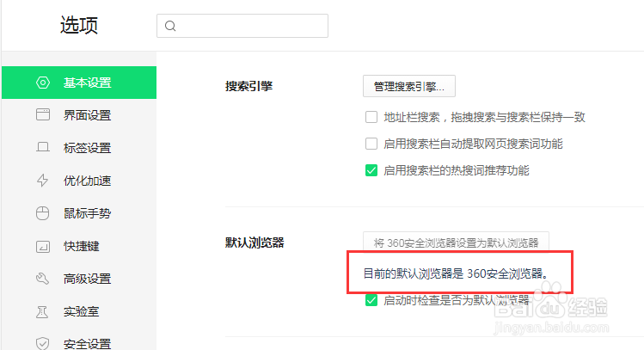The width and height of the screenshot is (644, 350).
Task: Click the 选项 page title
Action: tap(79, 25)
